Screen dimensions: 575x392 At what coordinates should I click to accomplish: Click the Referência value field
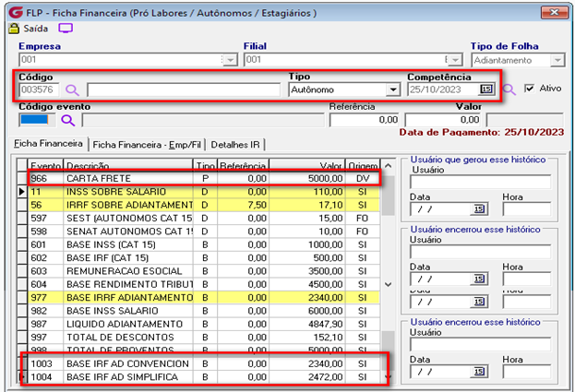click(365, 120)
